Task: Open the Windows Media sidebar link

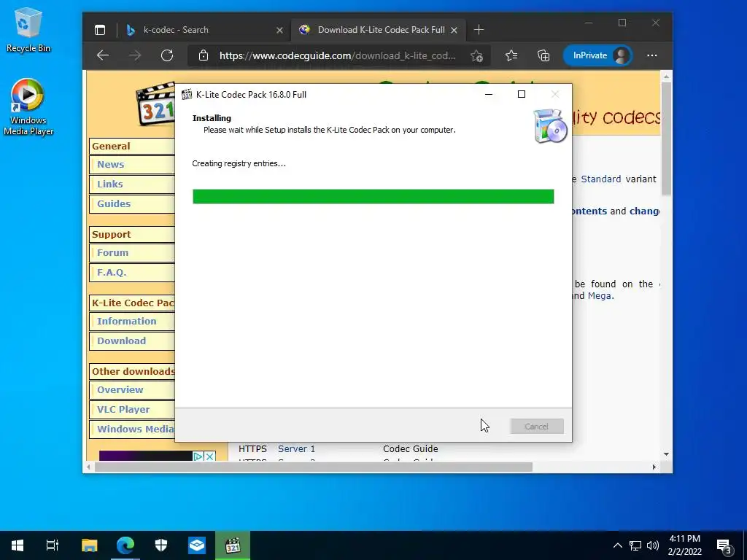Action: (136, 429)
